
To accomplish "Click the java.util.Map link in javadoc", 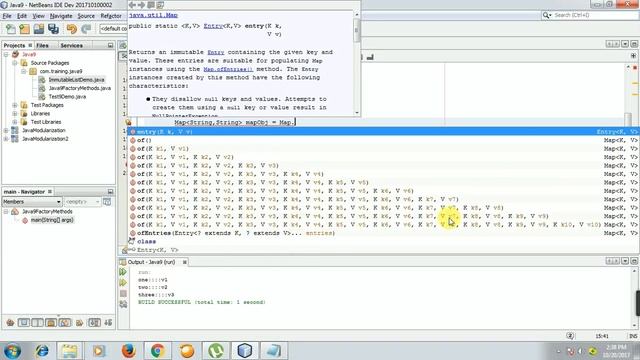I will (153, 15).
